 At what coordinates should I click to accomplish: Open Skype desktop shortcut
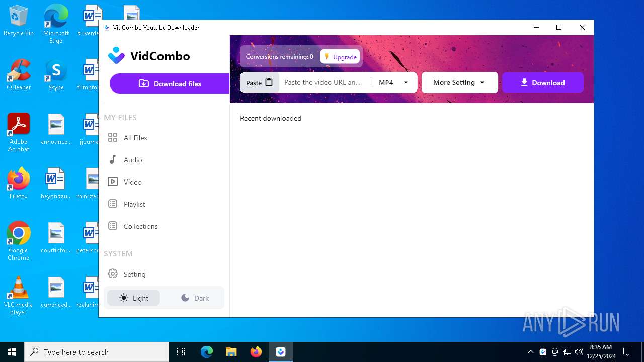[x=56, y=75]
